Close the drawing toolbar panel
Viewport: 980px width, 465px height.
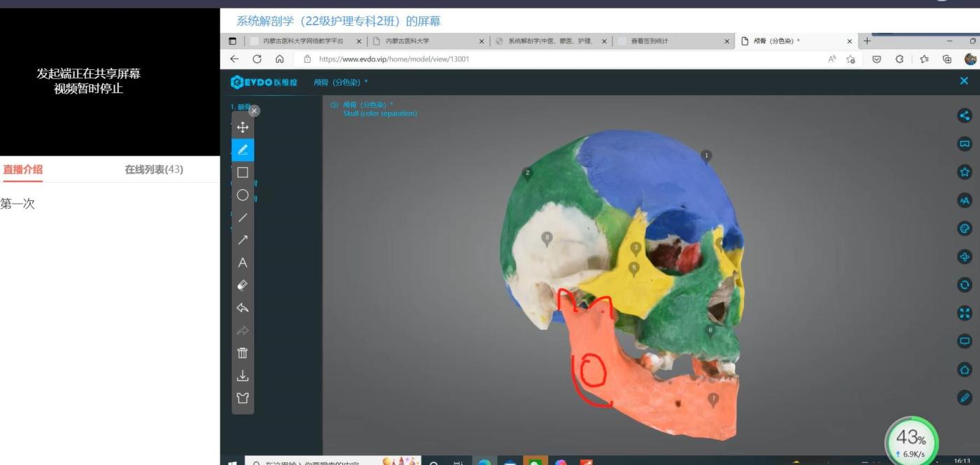point(254,111)
